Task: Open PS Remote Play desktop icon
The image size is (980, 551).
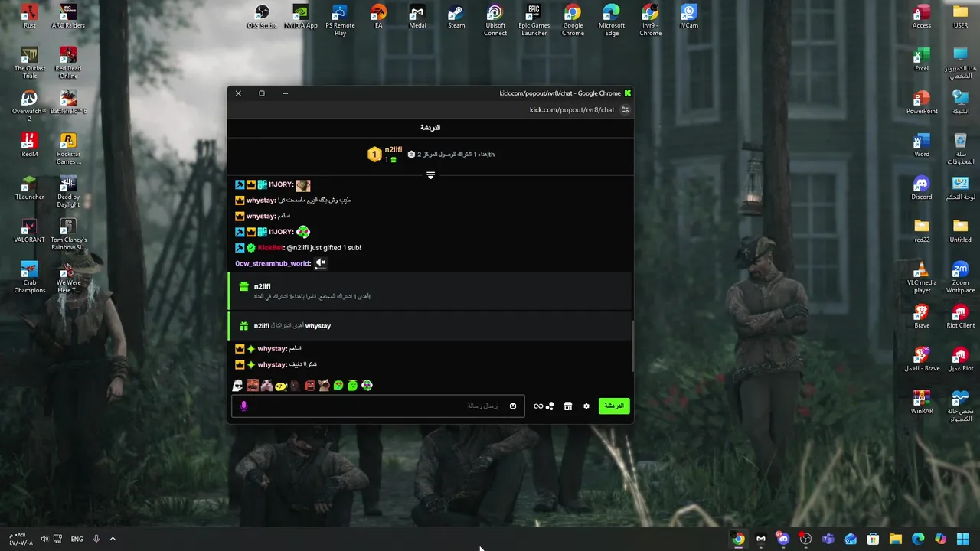Action: click(340, 21)
